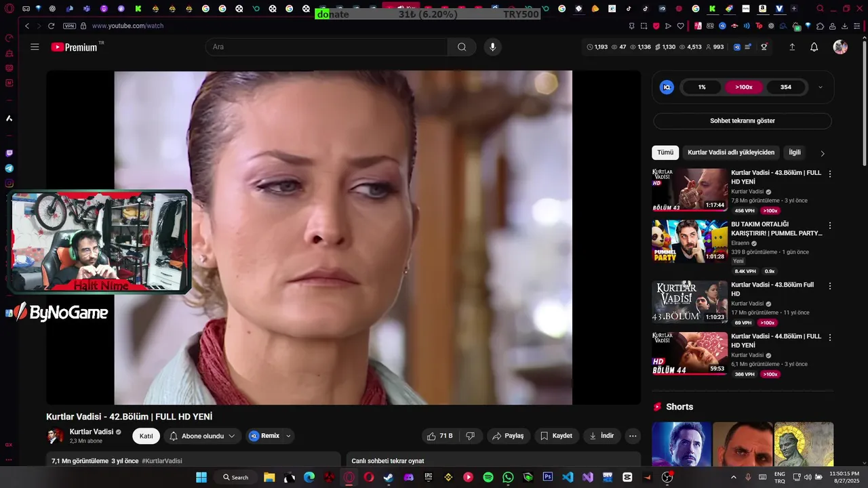The width and height of the screenshot is (868, 488).
Task: Start voice search with microphone icon
Action: point(492,47)
